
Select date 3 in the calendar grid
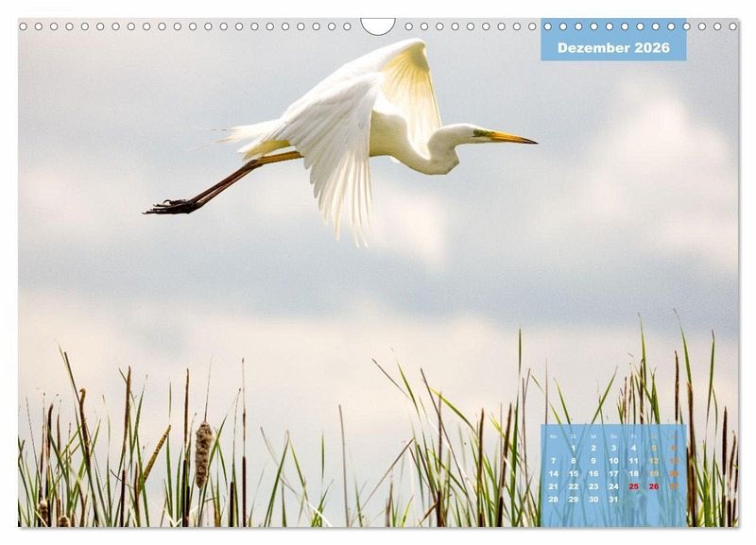point(613,448)
